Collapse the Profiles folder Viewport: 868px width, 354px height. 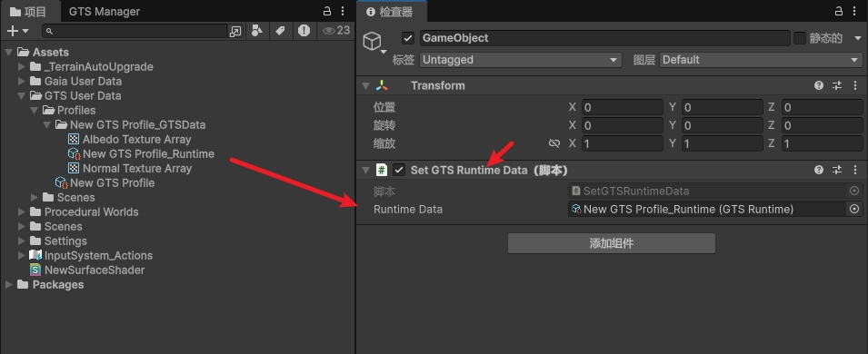coord(35,110)
